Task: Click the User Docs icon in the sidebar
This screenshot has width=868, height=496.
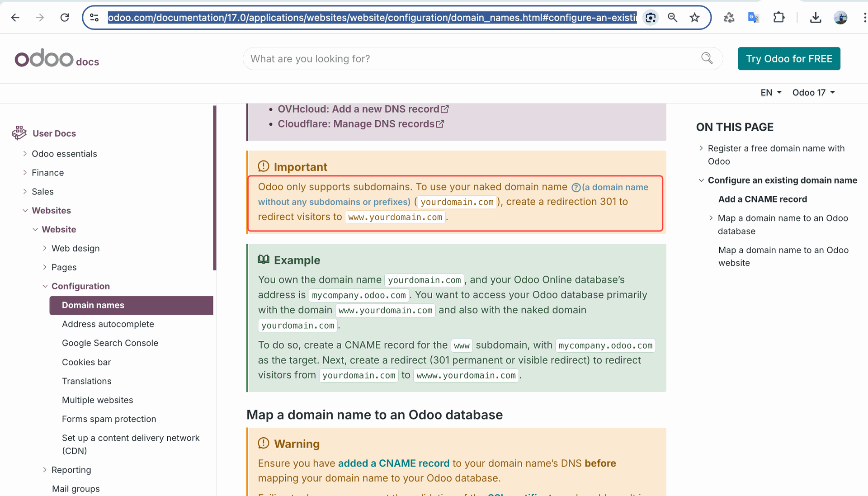Action: pos(19,133)
